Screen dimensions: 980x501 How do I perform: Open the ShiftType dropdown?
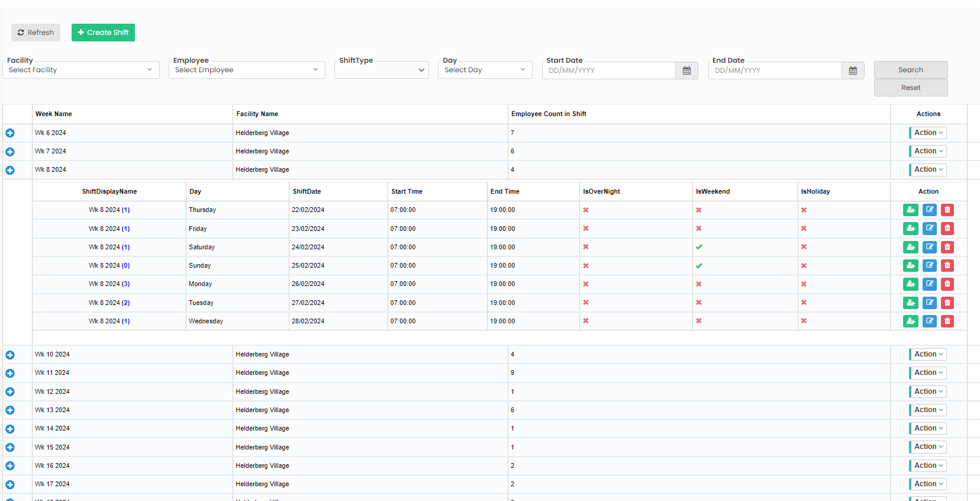[x=381, y=70]
